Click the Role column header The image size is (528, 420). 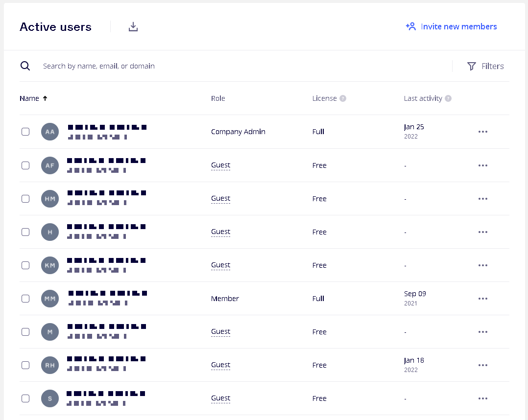tap(218, 98)
